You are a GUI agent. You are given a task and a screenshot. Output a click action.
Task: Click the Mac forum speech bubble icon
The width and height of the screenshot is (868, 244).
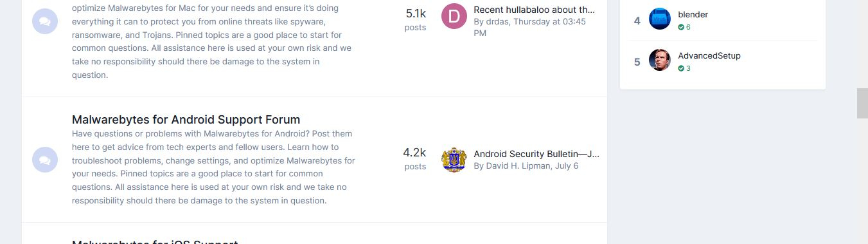click(45, 21)
